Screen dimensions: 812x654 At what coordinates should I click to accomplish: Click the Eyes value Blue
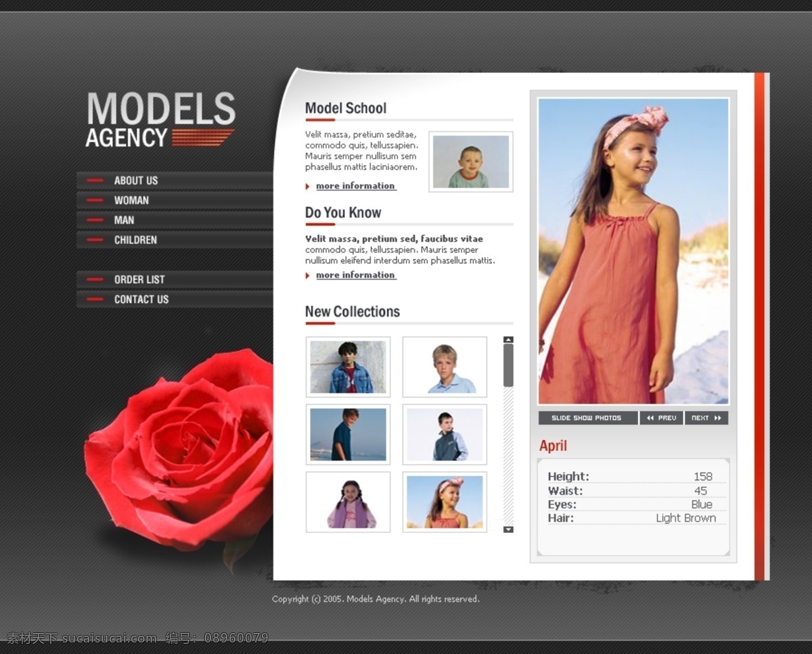coord(702,505)
